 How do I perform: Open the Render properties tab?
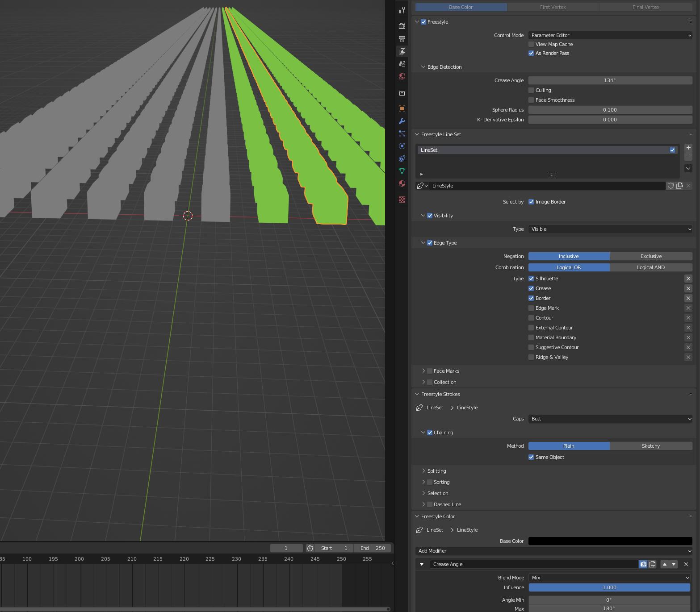tap(402, 26)
